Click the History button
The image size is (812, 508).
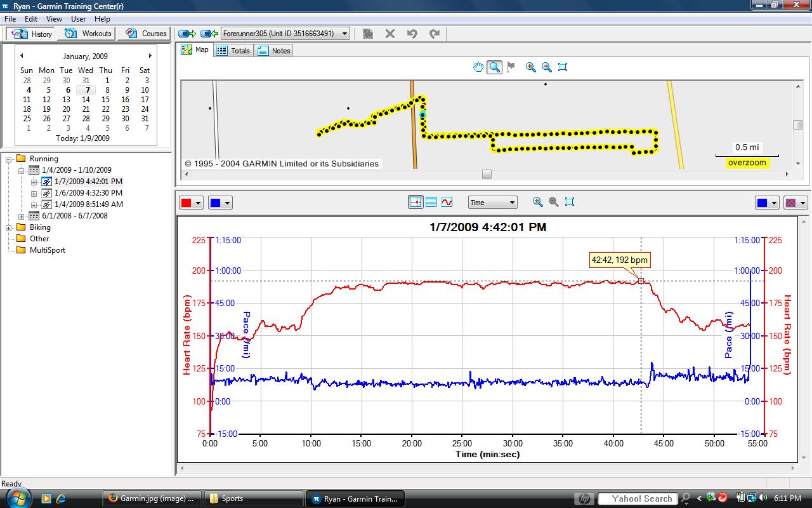(x=32, y=34)
